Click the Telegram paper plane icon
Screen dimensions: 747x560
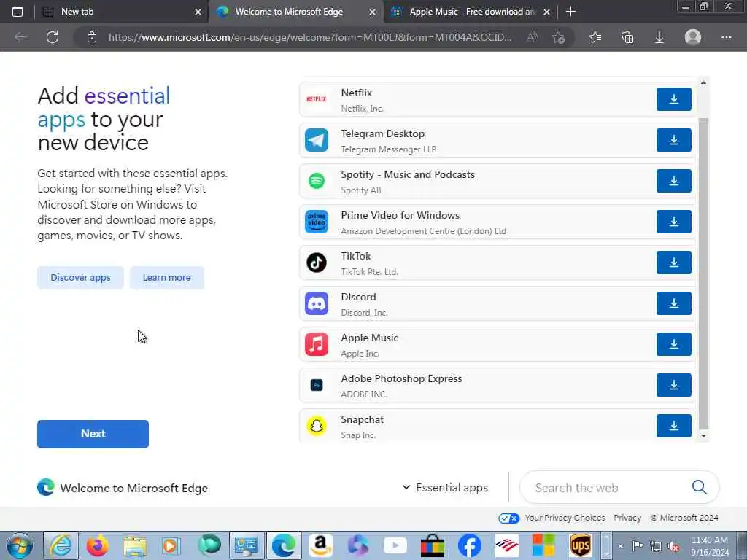[x=317, y=140]
